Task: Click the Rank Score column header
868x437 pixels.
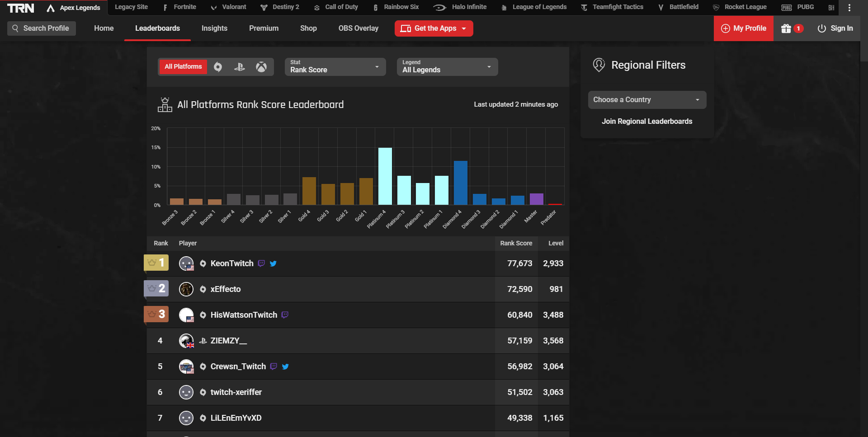Action: (516, 243)
